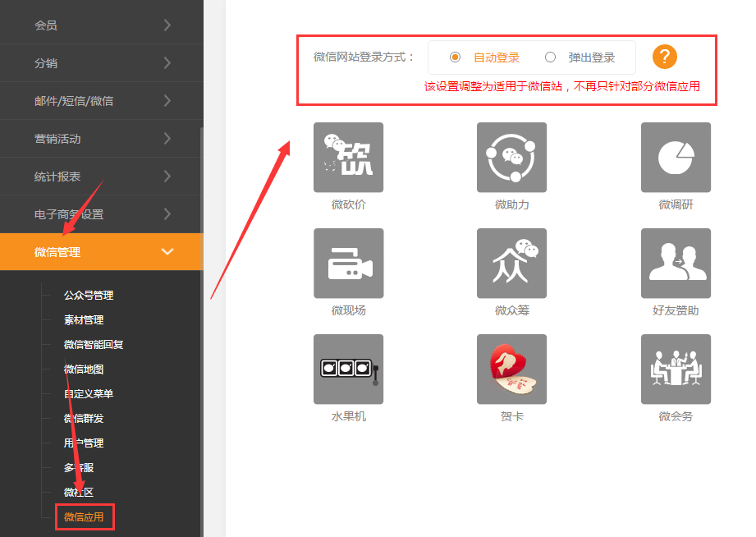Go to 素材管理 submenu item
The width and height of the screenshot is (756, 537).
point(84,320)
